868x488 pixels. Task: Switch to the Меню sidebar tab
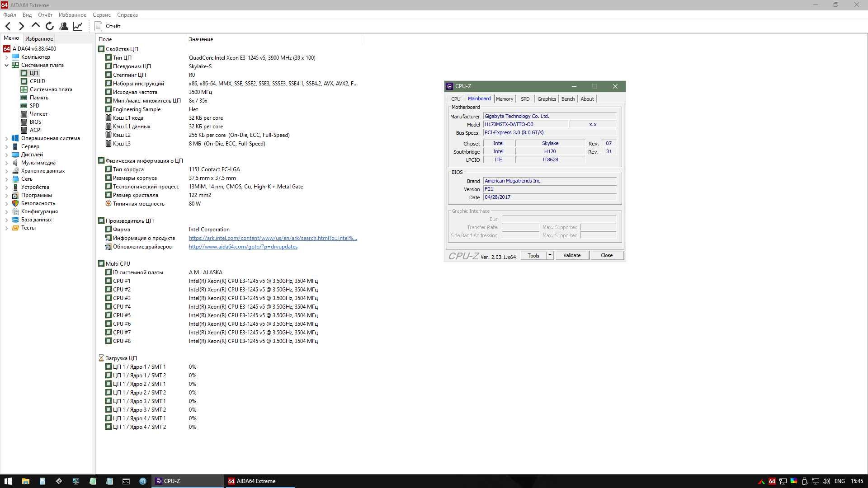coord(11,38)
